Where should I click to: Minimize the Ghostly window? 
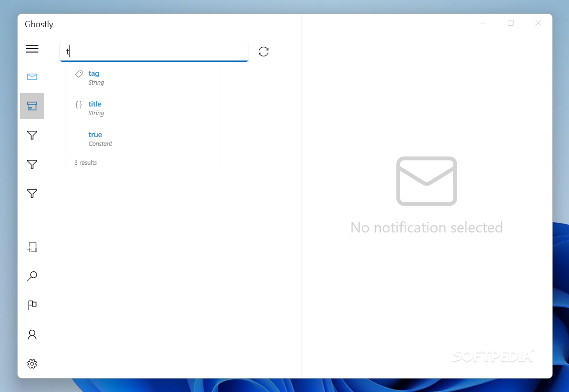(483, 23)
